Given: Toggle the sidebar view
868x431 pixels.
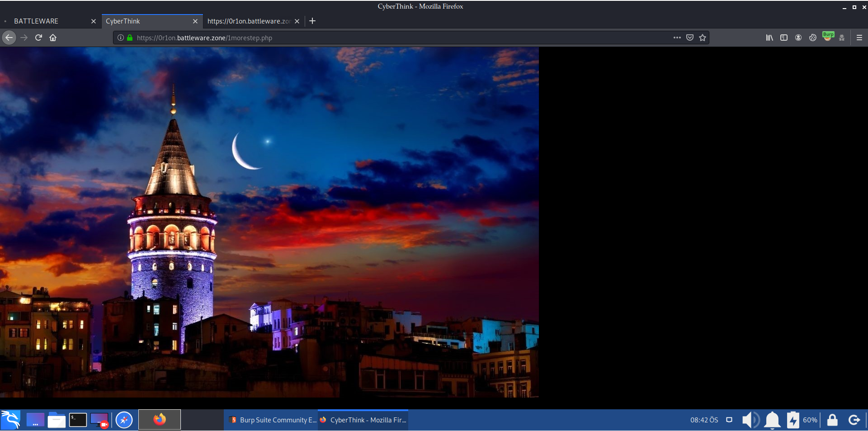Looking at the screenshot, I should [783, 38].
